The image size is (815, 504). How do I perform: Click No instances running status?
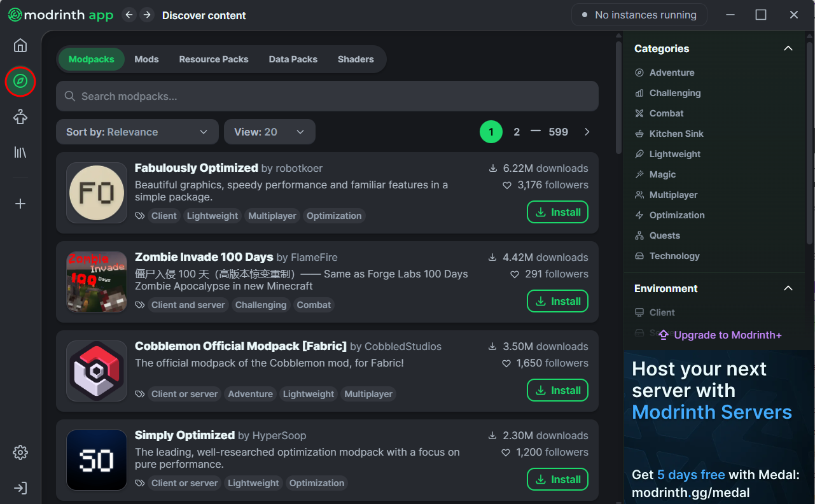(639, 15)
